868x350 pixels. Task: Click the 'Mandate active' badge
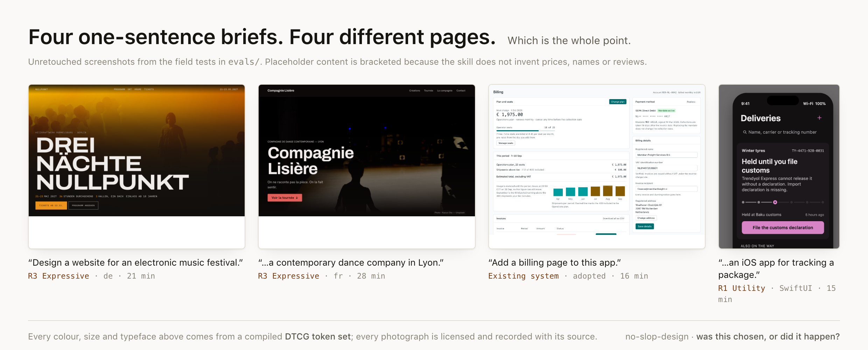[666, 111]
